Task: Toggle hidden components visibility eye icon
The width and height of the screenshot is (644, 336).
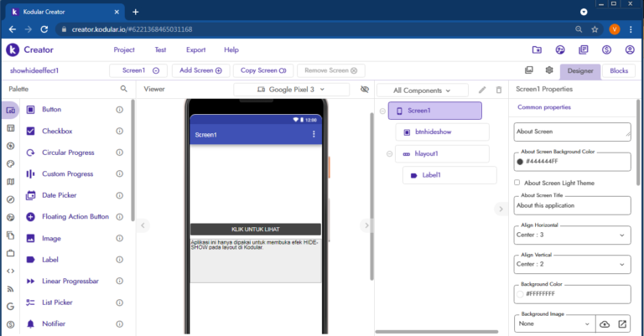Action: coord(365,90)
